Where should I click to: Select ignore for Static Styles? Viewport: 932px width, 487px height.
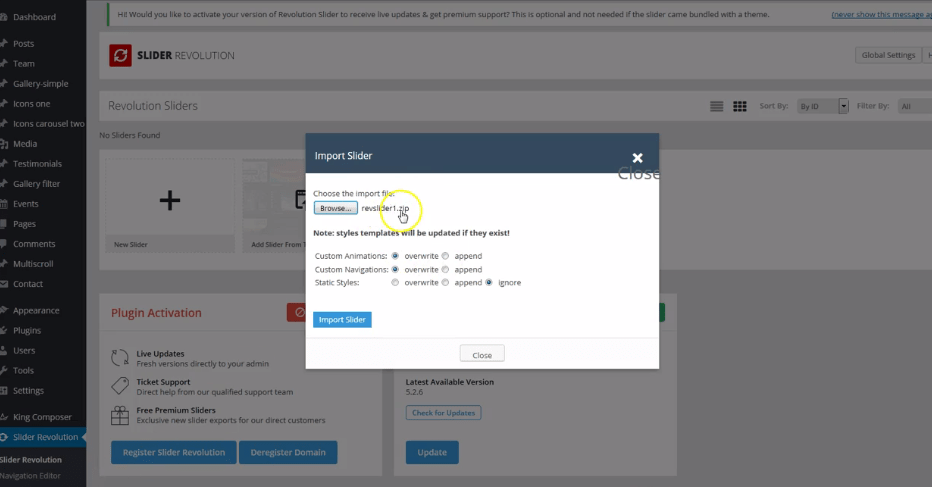[x=489, y=283]
